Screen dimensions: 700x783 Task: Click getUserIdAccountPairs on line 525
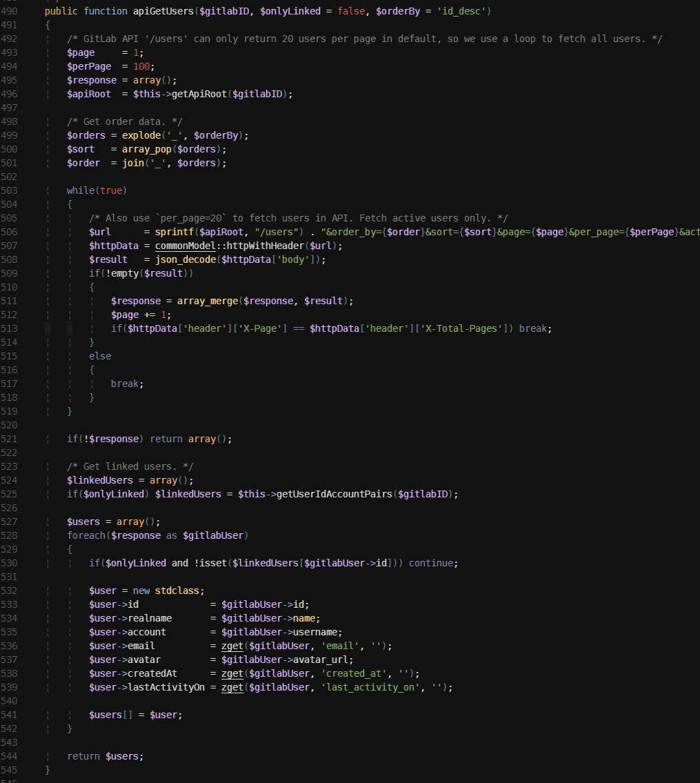[334, 494]
